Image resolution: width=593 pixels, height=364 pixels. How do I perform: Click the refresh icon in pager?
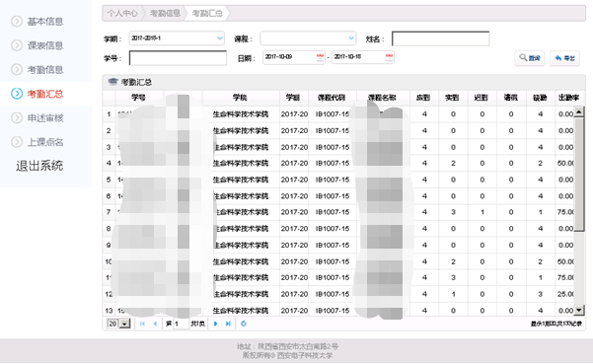point(244,324)
